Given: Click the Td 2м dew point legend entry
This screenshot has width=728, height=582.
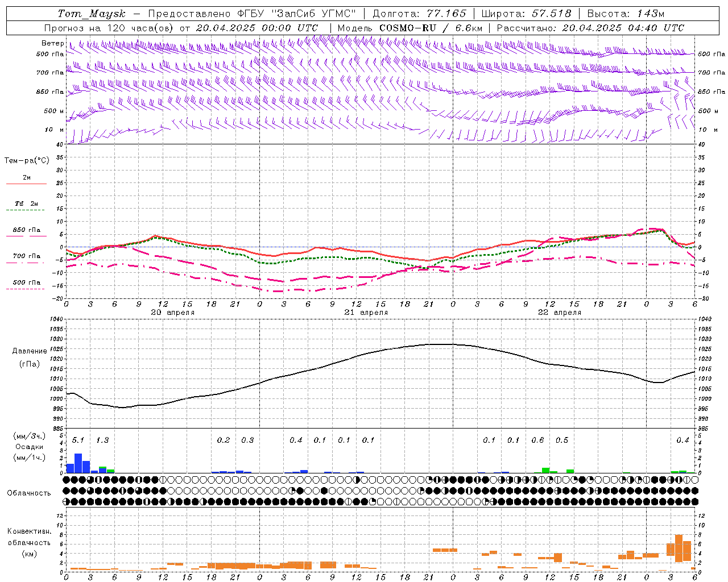Looking at the screenshot, I should point(26,206).
